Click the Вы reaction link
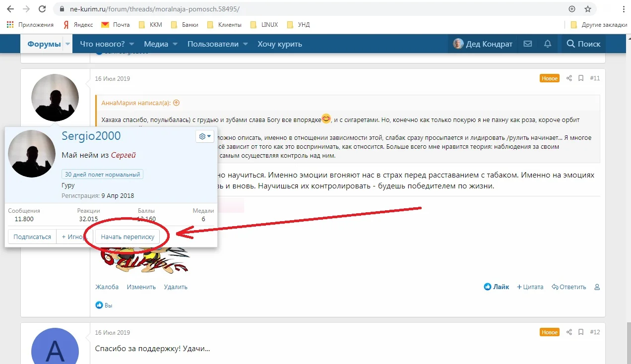 pyautogui.click(x=108, y=305)
